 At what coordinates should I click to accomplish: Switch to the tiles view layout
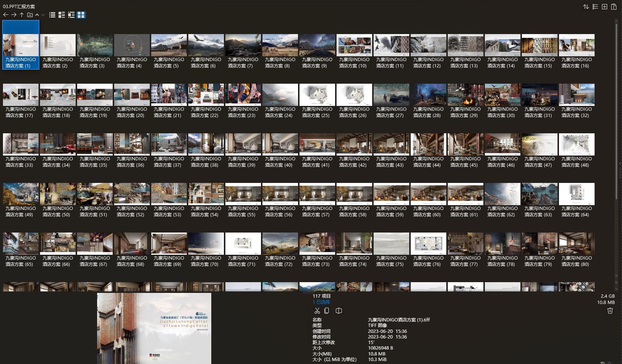tap(71, 15)
